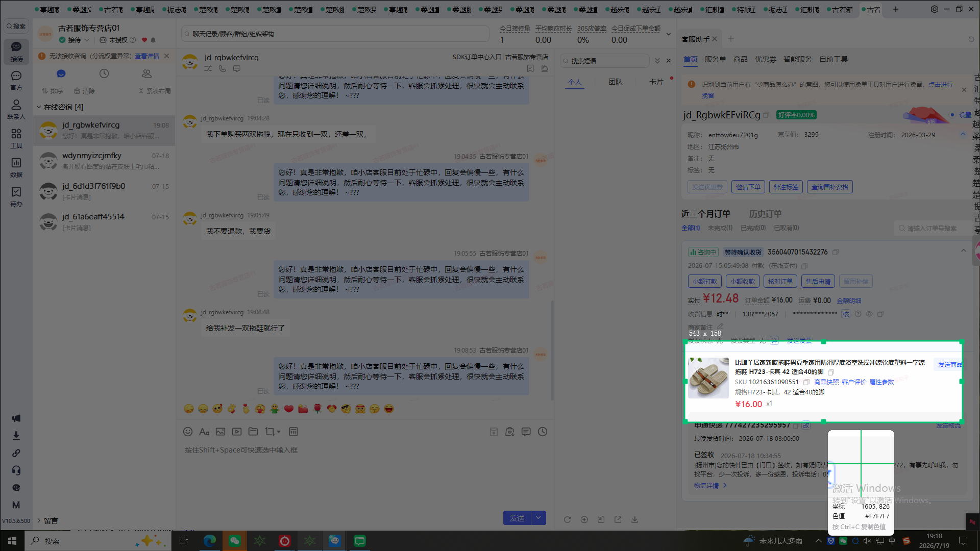Open chat history clock icon in chat toolbar
The image size is (980, 551).
coord(543,432)
